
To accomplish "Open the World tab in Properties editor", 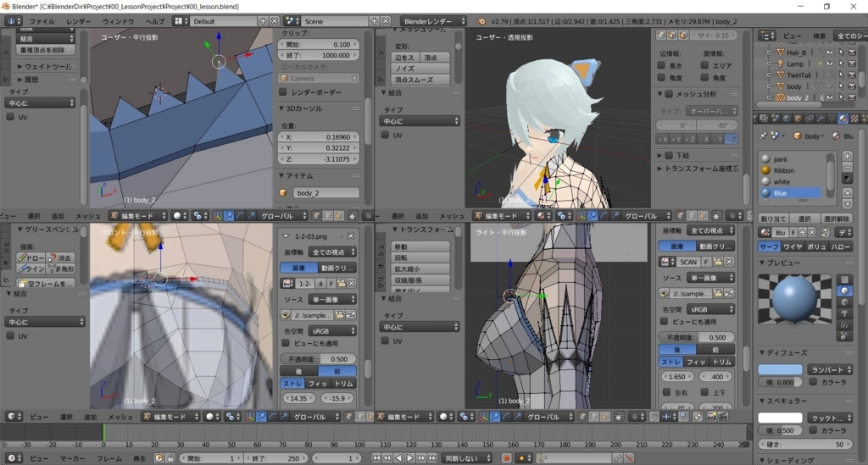I will click(x=787, y=119).
